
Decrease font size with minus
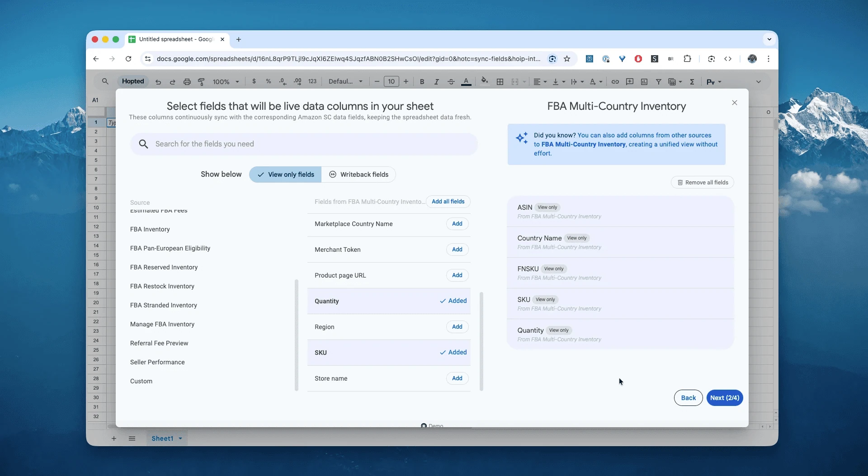point(377,81)
